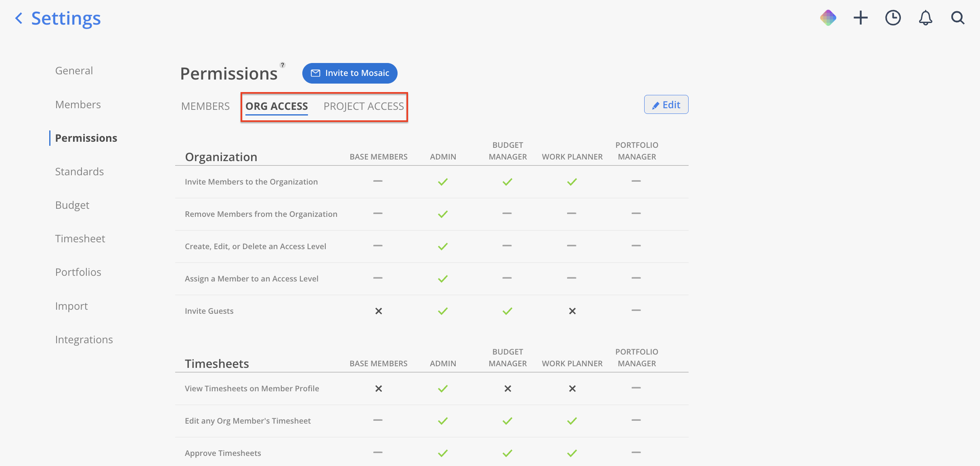Viewport: 980px width, 466px height.
Task: Click the Organization section heading
Action: (x=221, y=157)
